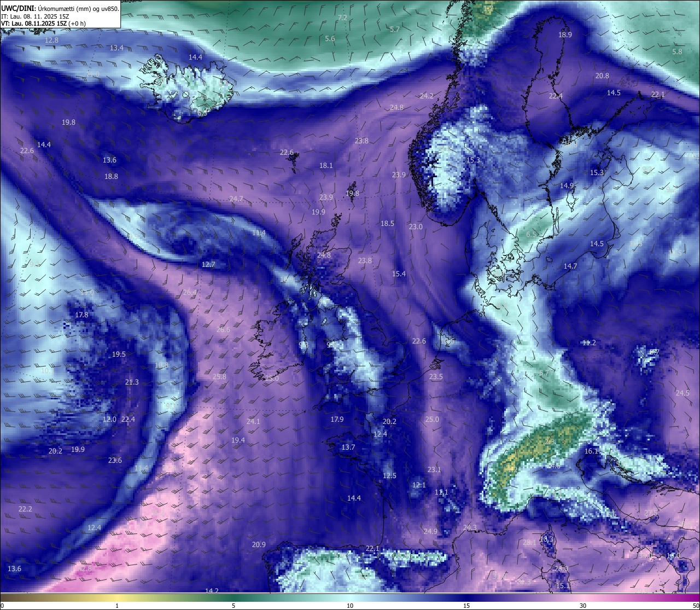Click the 21.3 value in the west Atlantic
Viewport: 700px width, 610px height.
tap(132, 382)
